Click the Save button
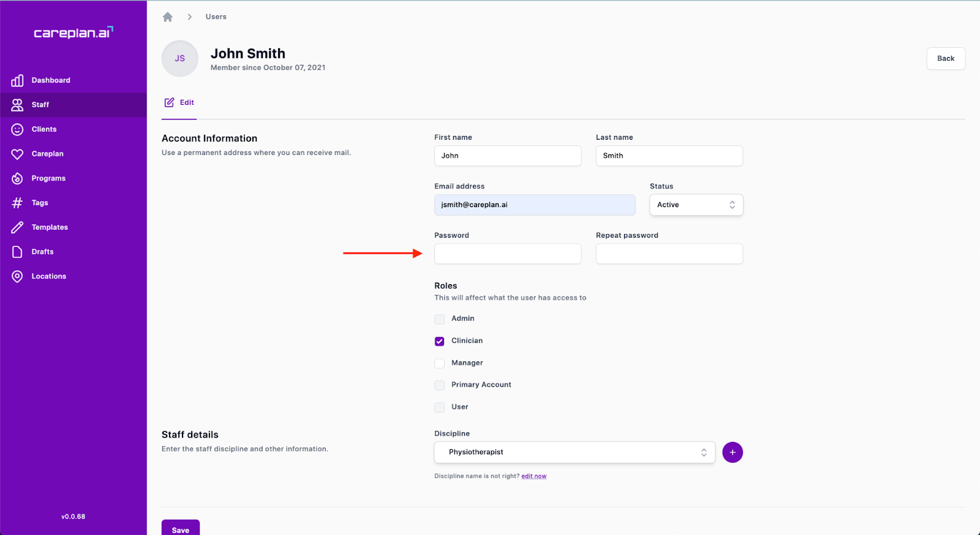Image resolution: width=980 pixels, height=535 pixels. point(180,529)
